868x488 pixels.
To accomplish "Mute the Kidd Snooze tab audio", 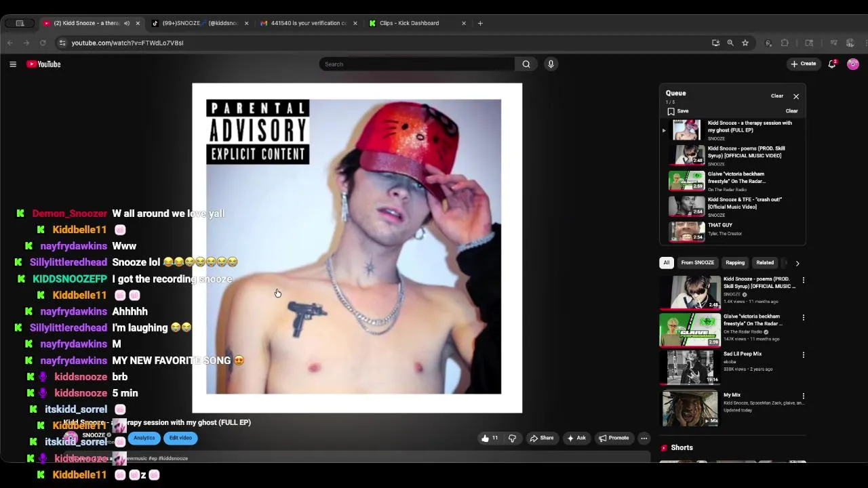I will point(127,23).
